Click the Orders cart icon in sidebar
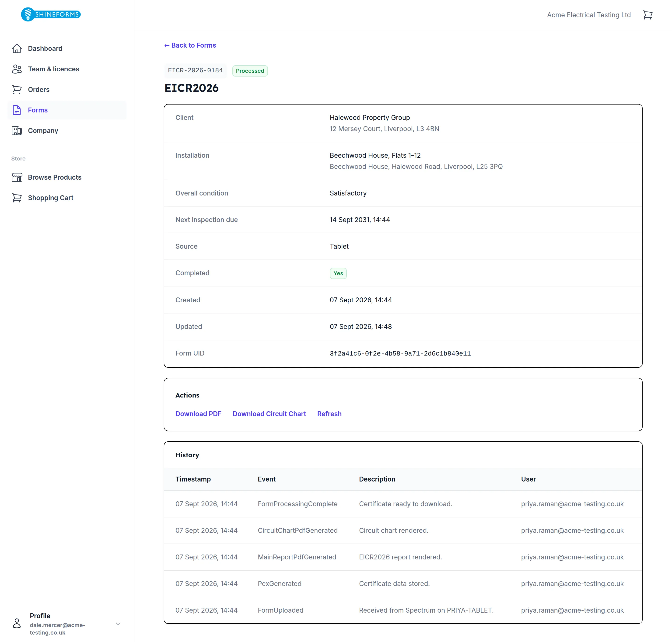Viewport: 672px width, 642px height. pyautogui.click(x=17, y=90)
